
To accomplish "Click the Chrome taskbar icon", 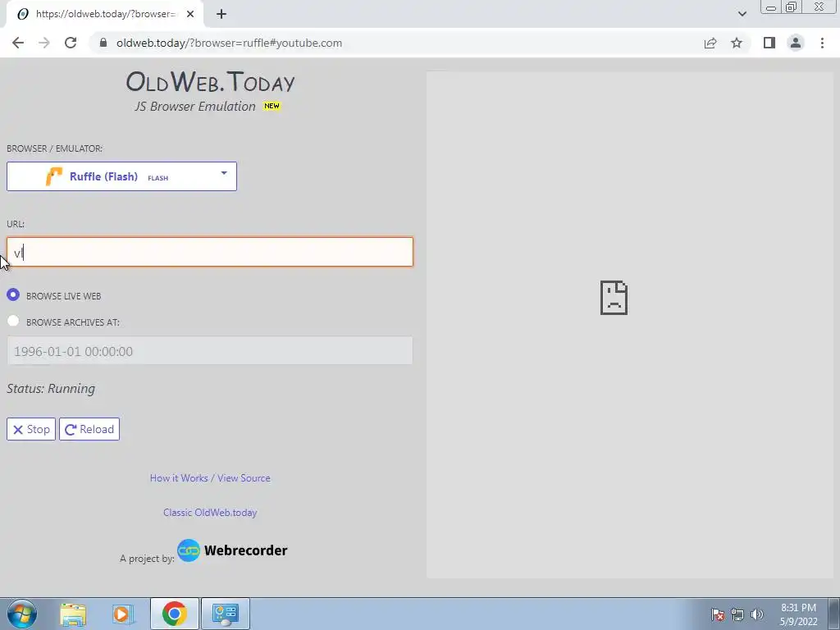I will [x=174, y=614].
